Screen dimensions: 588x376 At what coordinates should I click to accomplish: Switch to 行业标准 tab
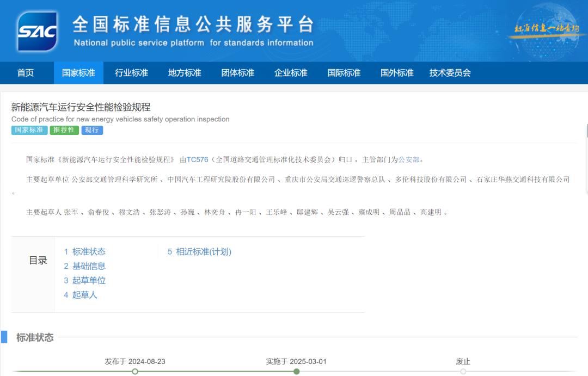coord(131,73)
